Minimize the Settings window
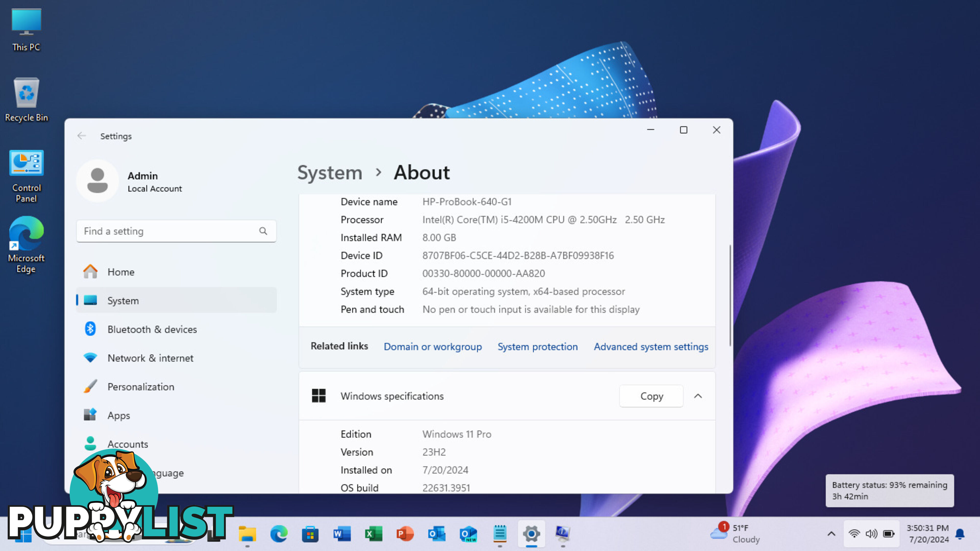 pos(651,130)
